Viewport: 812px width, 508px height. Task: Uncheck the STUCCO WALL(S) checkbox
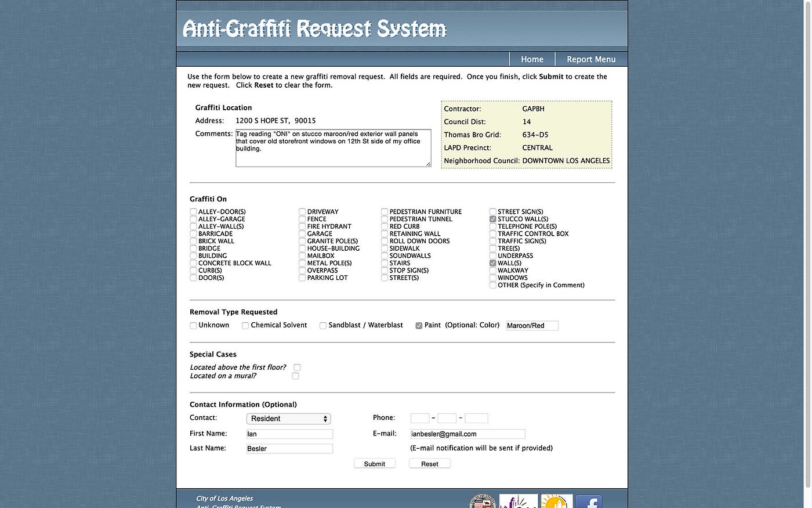tap(492, 219)
